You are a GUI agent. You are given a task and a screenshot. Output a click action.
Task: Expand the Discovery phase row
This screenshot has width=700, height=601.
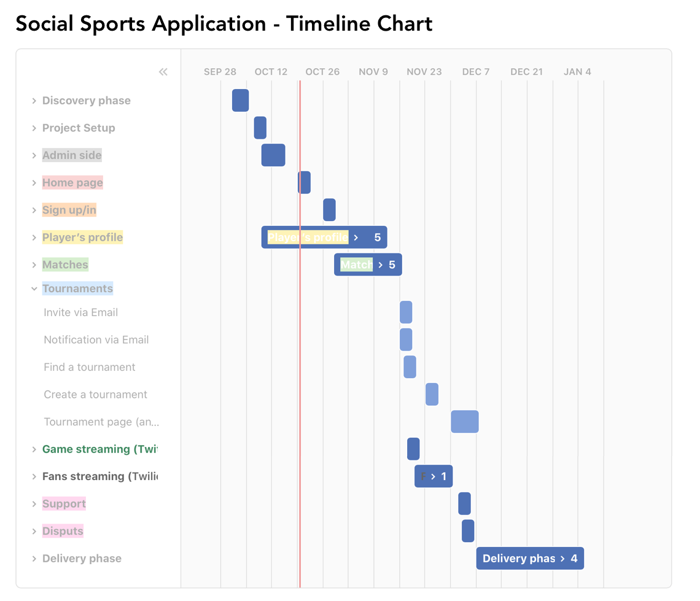click(x=34, y=101)
